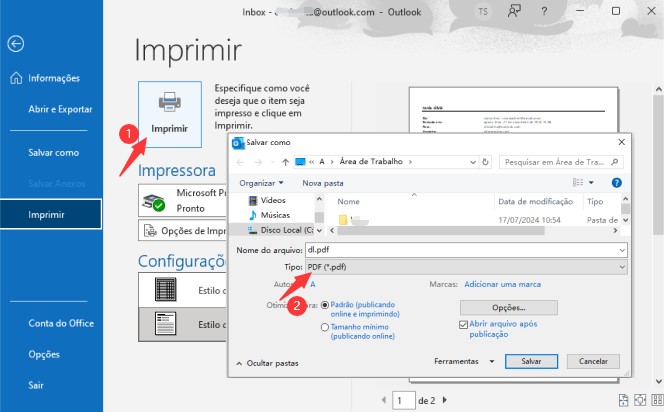Click the Salvar button
The width and height of the screenshot is (664, 412).
coord(531,361)
